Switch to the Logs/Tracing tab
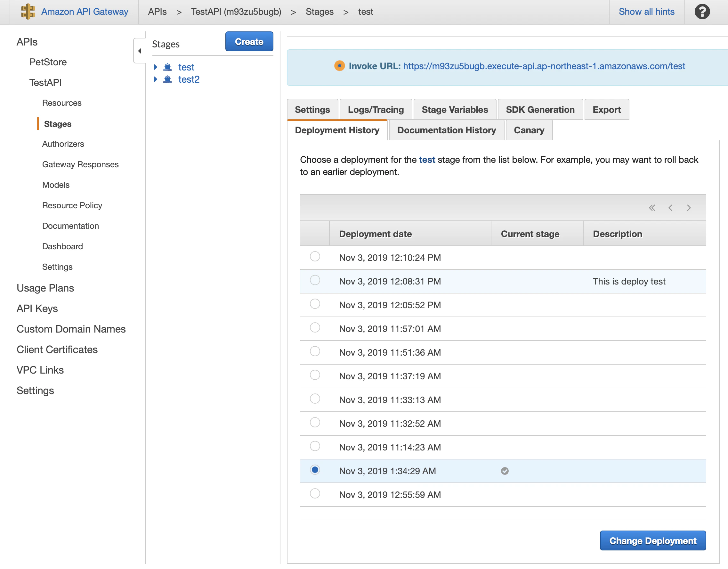This screenshot has height=569, width=728. [376, 109]
